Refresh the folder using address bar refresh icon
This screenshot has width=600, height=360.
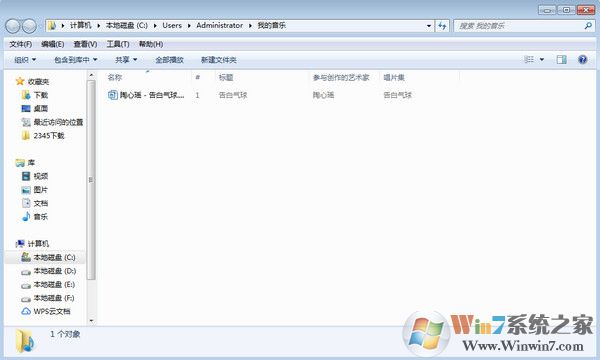tap(442, 26)
